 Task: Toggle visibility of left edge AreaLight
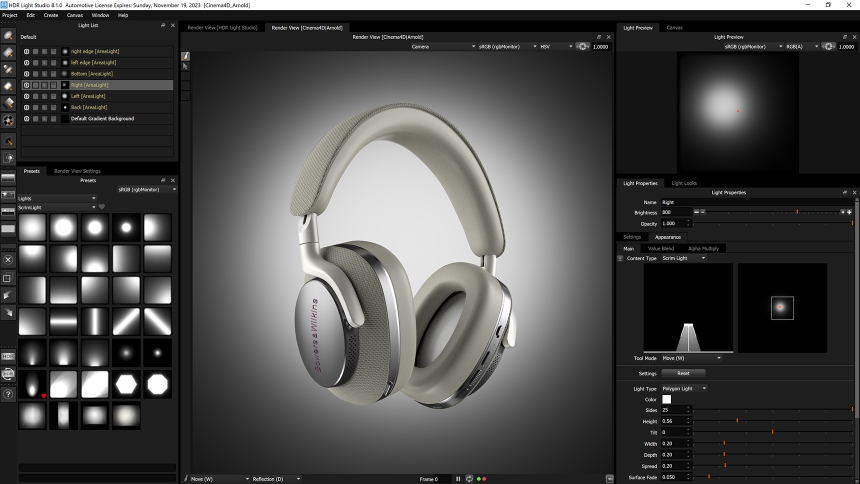pos(26,63)
